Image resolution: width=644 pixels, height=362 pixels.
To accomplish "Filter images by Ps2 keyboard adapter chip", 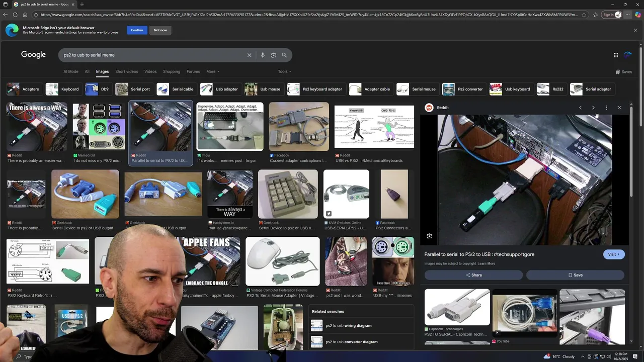I will click(315, 89).
